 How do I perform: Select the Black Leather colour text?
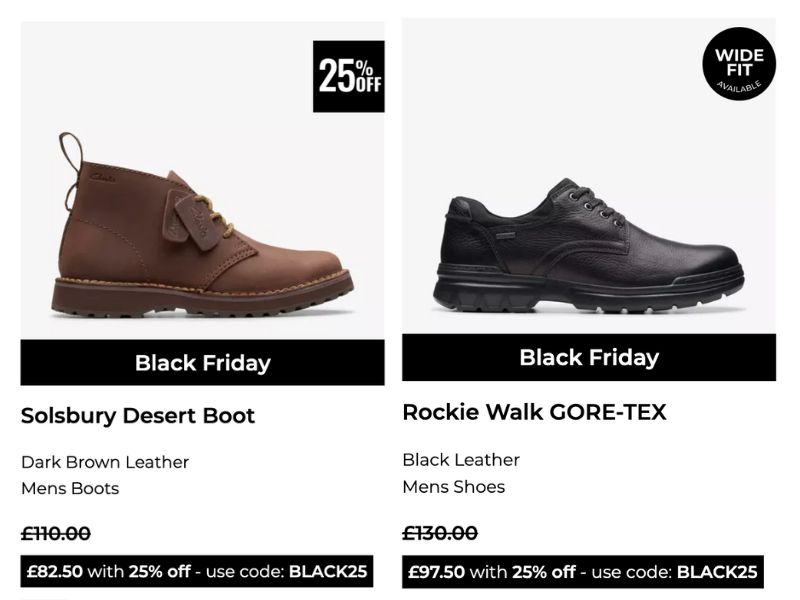click(x=461, y=460)
